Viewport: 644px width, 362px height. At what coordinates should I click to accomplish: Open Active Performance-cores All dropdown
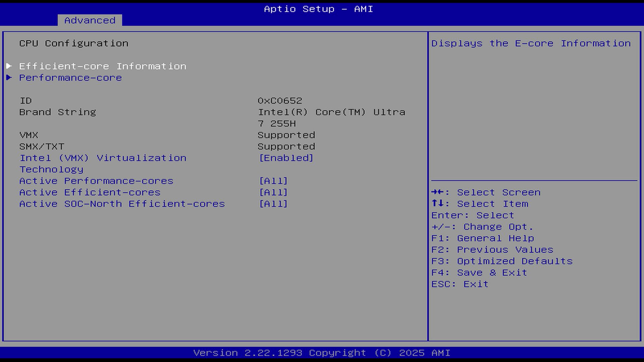click(x=273, y=181)
